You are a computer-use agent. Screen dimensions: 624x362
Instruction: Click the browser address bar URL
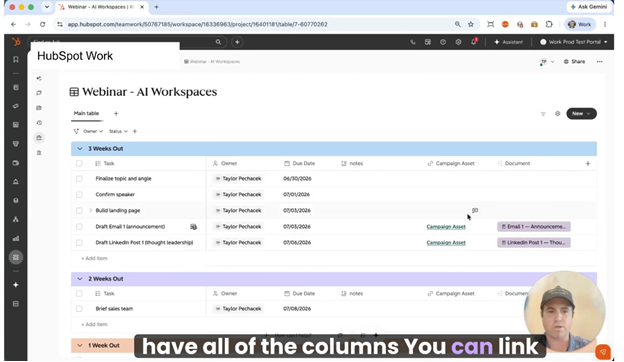[197, 24]
